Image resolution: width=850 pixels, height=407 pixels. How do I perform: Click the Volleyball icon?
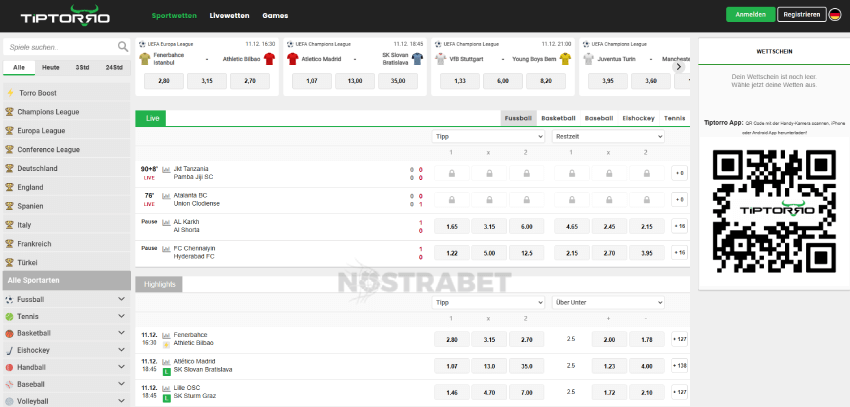pyautogui.click(x=9, y=401)
